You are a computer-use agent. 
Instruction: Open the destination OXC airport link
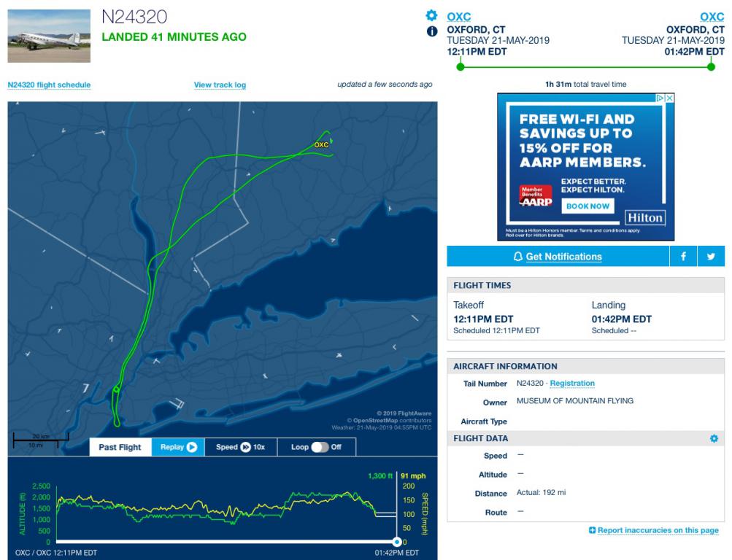[712, 17]
